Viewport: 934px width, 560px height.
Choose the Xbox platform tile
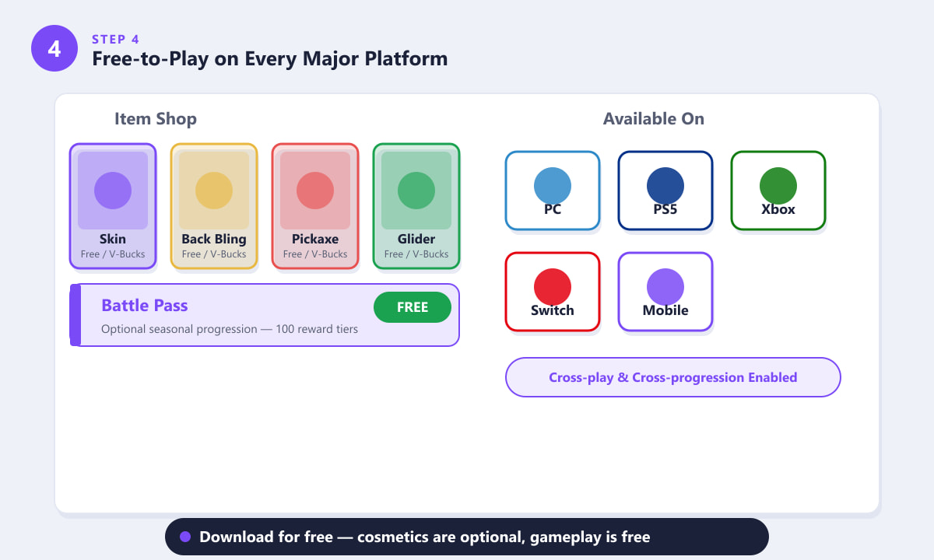pos(778,191)
